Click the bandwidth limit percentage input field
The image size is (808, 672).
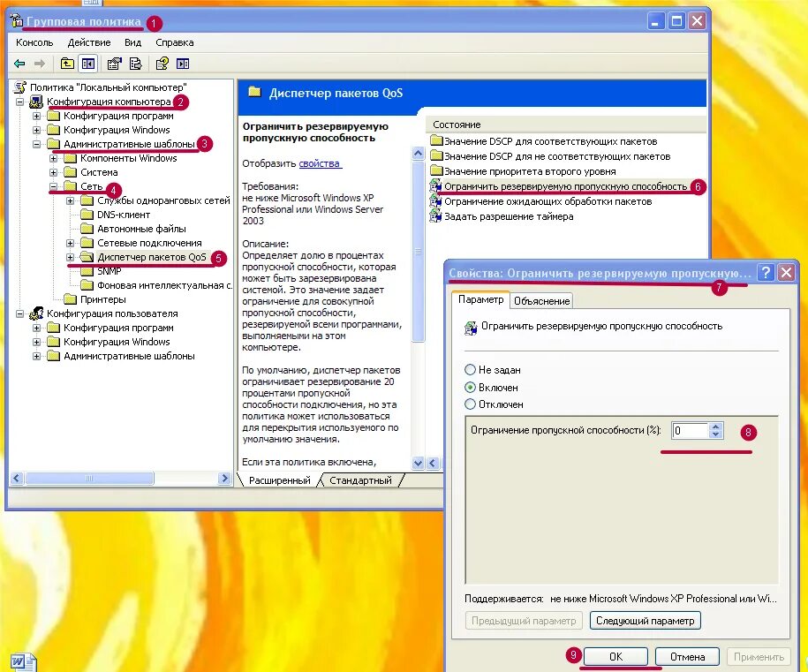(x=691, y=430)
